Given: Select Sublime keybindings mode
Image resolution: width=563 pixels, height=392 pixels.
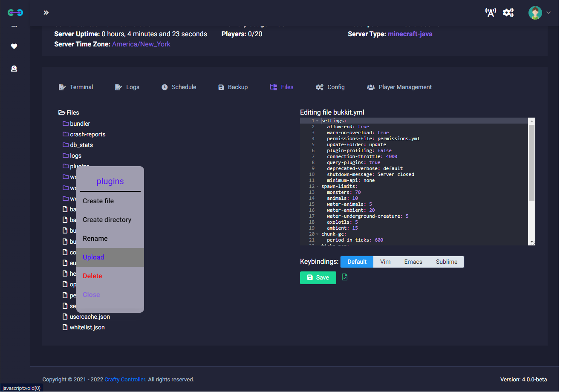Looking at the screenshot, I should point(446,262).
